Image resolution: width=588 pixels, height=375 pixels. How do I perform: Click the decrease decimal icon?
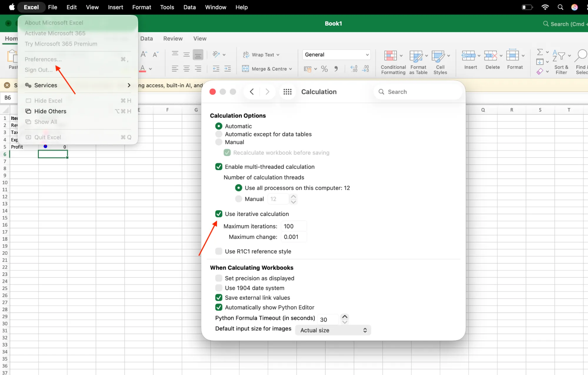(x=366, y=69)
